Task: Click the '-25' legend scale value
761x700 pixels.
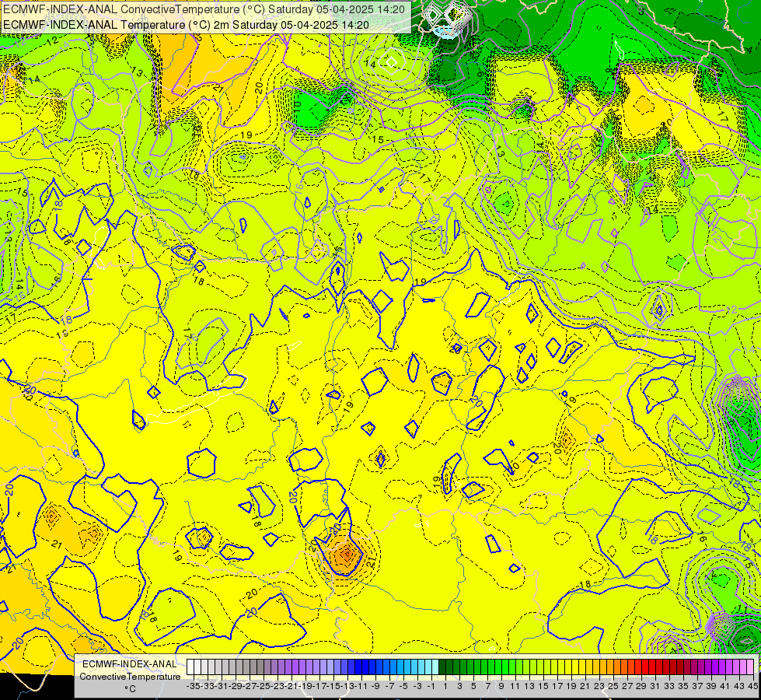Action: (264, 687)
